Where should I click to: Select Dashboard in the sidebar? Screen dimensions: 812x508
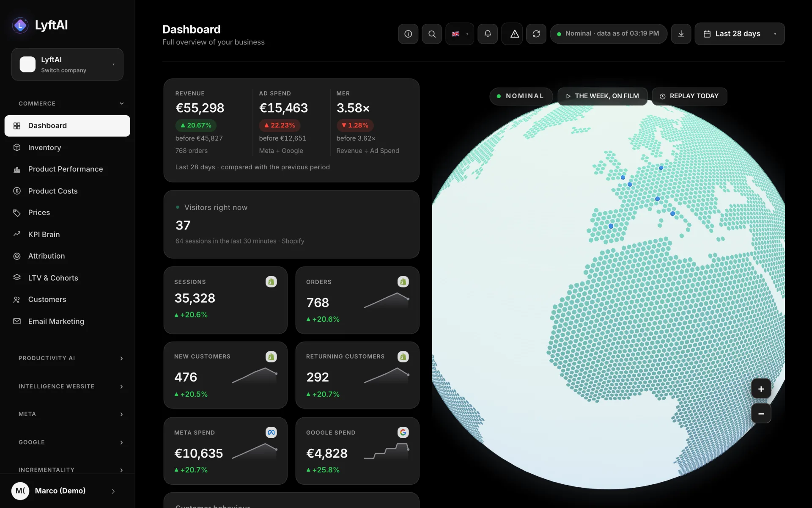67,126
